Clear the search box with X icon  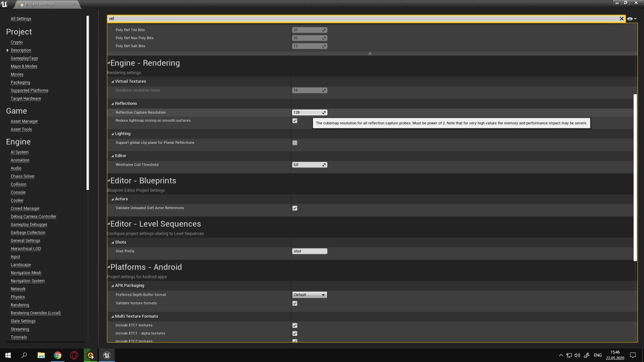[621, 19]
